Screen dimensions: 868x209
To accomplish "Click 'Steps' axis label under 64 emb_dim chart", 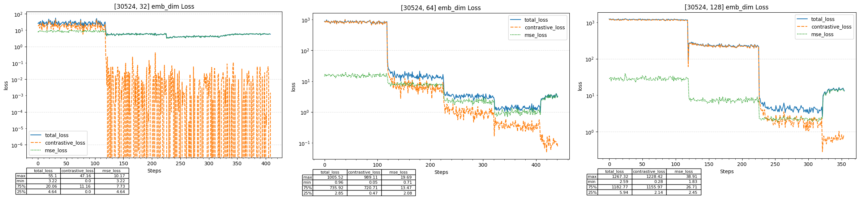I will (441, 172).
